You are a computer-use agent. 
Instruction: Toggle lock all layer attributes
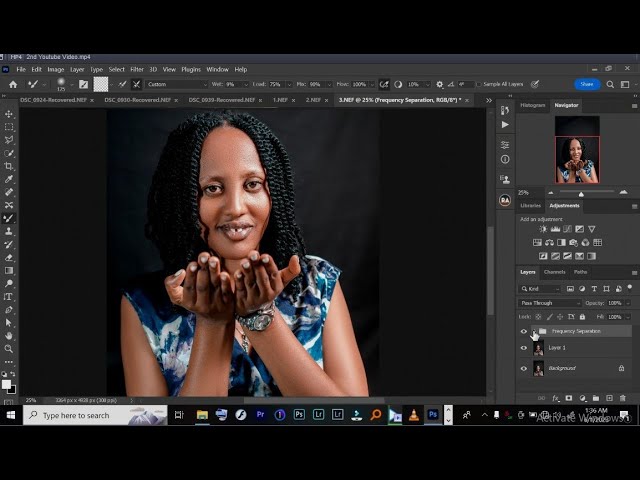point(582,317)
